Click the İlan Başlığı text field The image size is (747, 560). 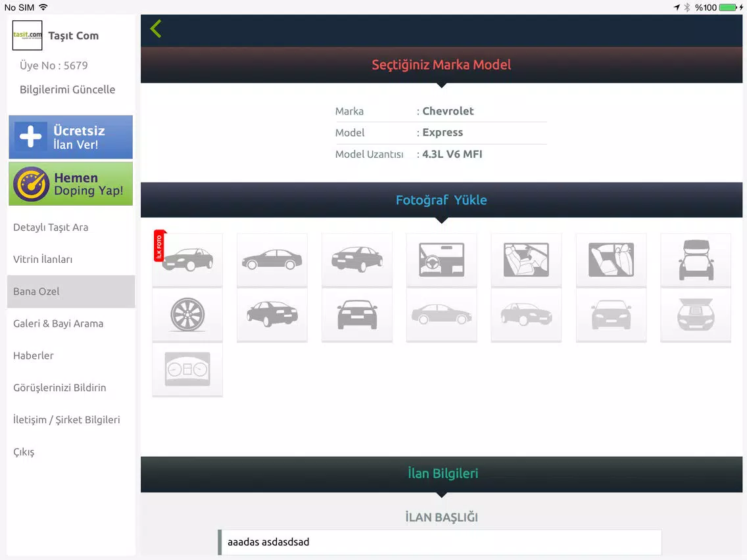click(x=440, y=542)
